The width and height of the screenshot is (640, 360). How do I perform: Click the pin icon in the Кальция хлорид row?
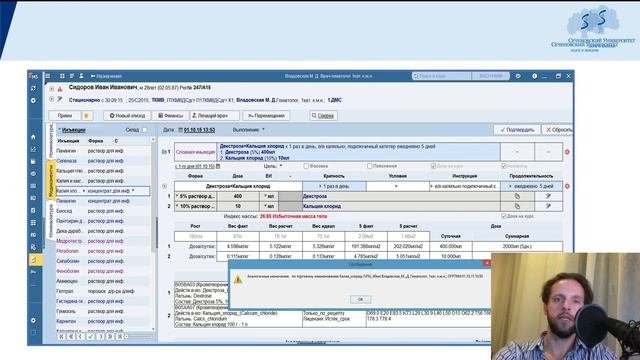coord(548,206)
